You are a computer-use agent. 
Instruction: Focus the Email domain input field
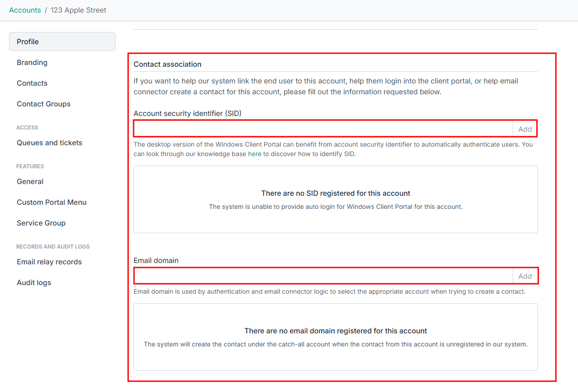point(323,276)
